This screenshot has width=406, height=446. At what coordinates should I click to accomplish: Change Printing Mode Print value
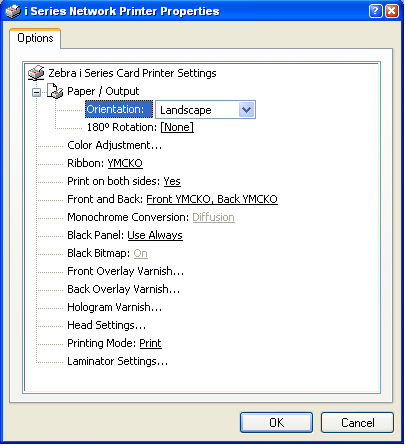(150, 343)
